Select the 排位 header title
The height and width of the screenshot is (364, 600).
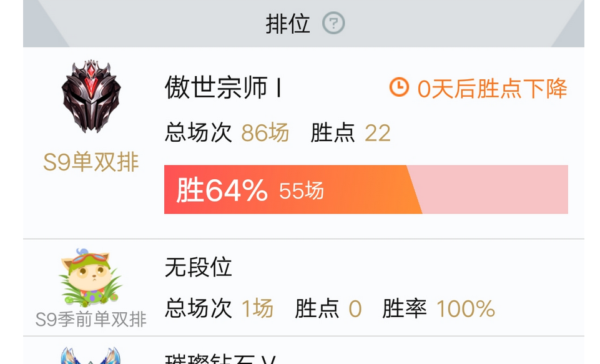click(288, 24)
